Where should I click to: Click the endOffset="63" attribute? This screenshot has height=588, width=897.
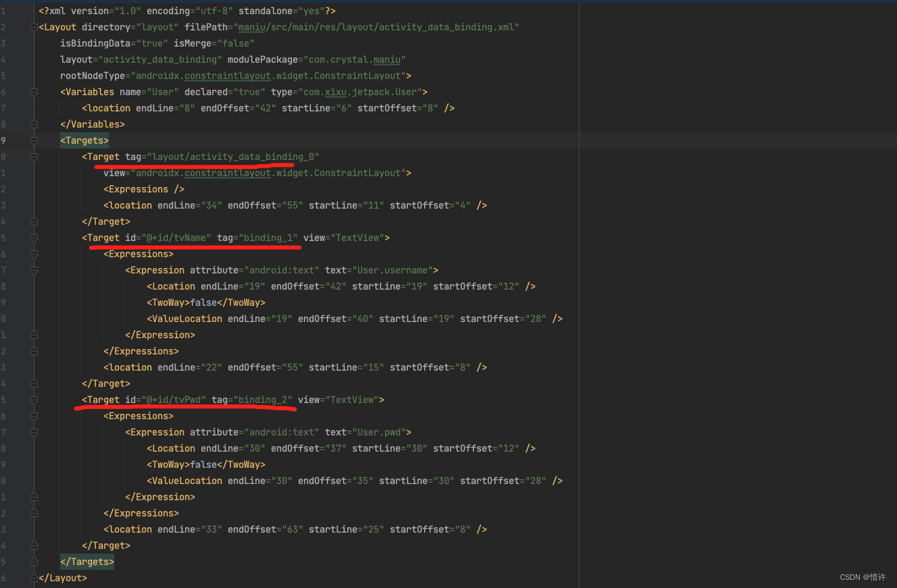tap(265, 529)
